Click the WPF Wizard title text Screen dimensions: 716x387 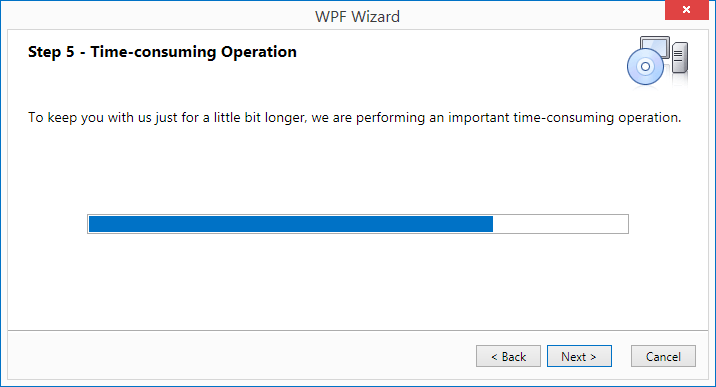357,17
